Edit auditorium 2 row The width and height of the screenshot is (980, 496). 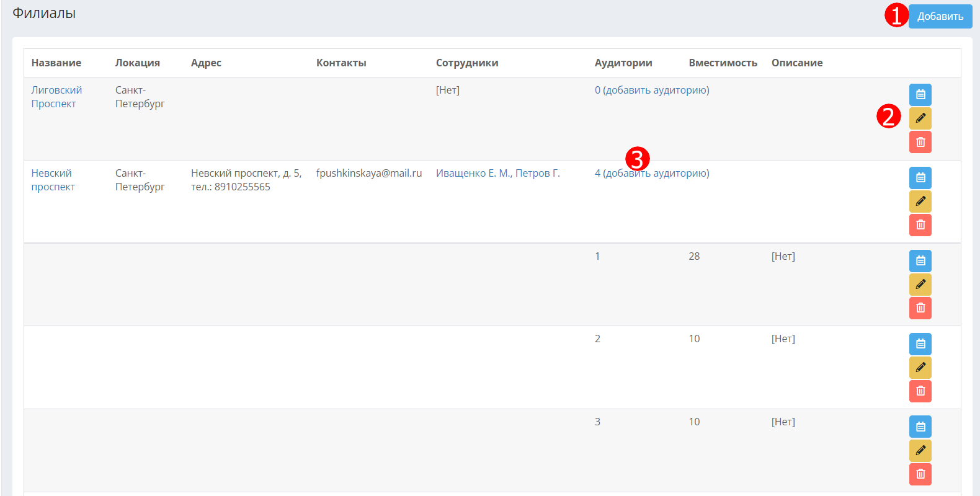click(920, 368)
